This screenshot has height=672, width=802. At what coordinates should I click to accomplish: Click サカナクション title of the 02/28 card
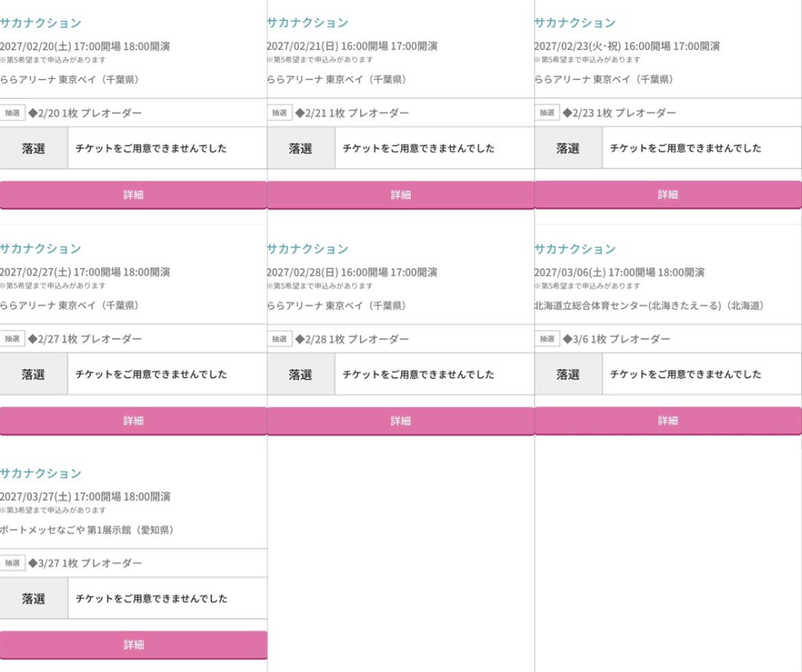point(308,249)
